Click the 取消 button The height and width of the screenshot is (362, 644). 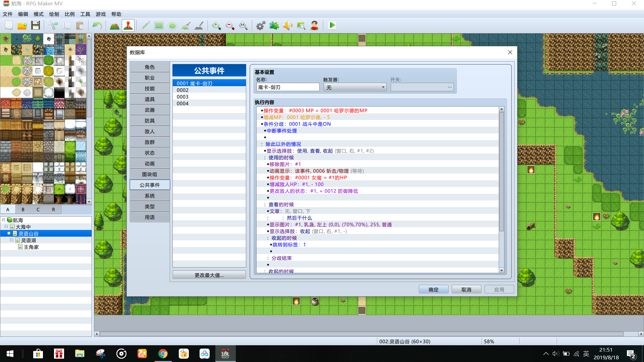click(466, 290)
